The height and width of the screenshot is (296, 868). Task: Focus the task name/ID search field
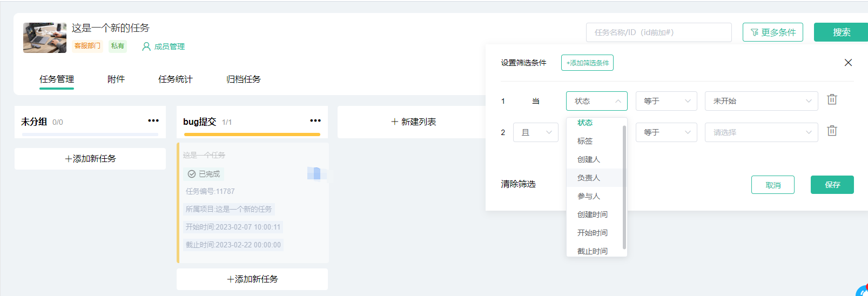[x=658, y=32]
